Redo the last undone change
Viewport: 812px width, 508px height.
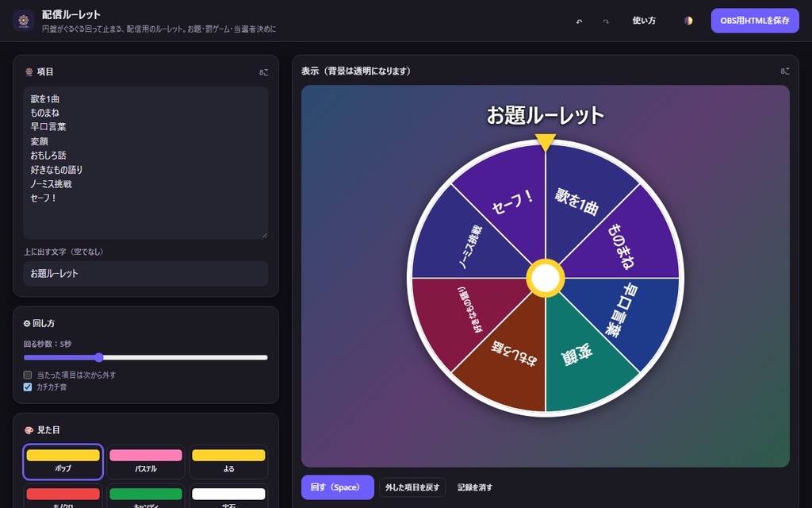(x=606, y=21)
